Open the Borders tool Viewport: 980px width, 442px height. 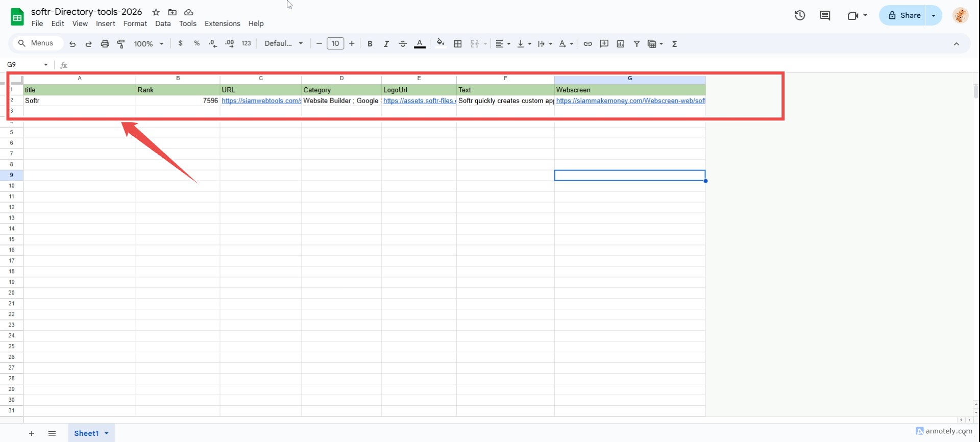coord(458,44)
